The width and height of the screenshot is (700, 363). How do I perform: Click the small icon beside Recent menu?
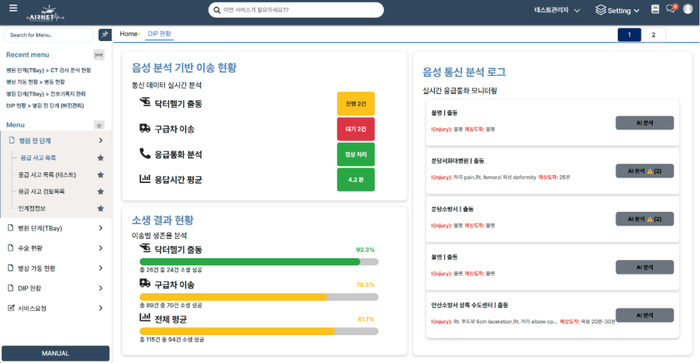pyautogui.click(x=99, y=54)
